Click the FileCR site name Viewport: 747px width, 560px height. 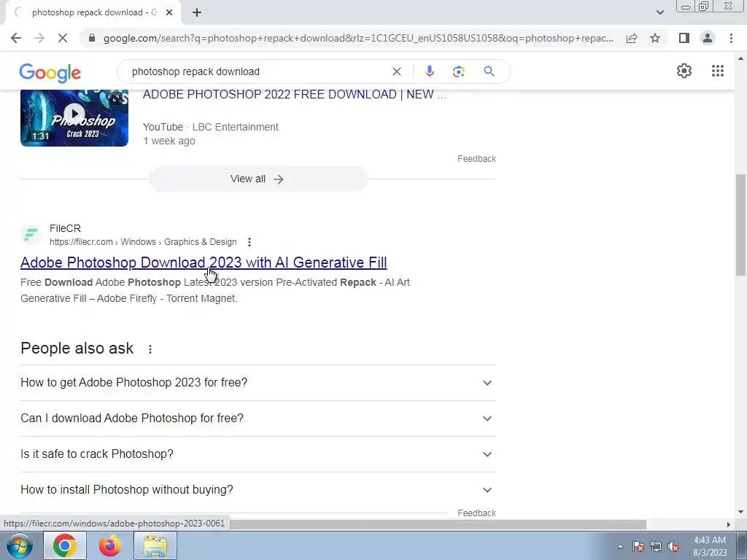tap(65, 228)
